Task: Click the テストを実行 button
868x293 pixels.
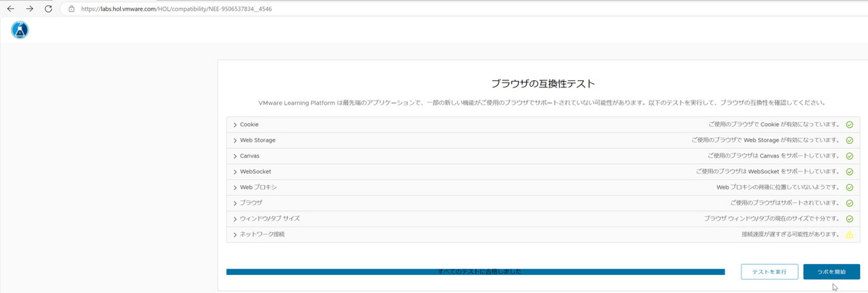Action: 770,271
